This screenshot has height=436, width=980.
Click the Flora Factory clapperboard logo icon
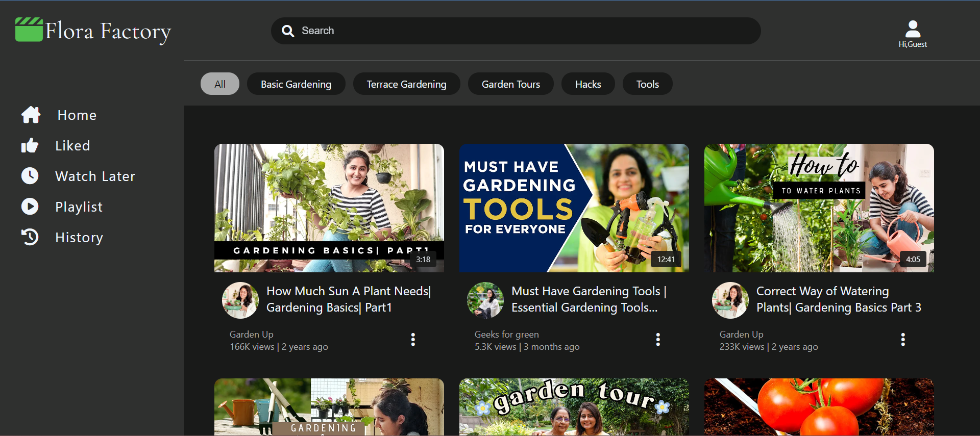29,30
